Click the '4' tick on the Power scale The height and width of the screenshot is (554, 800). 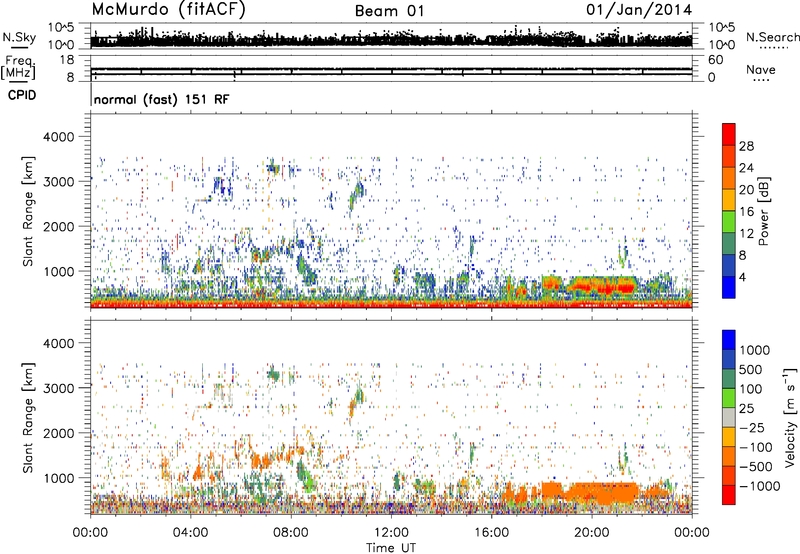[x=742, y=277]
